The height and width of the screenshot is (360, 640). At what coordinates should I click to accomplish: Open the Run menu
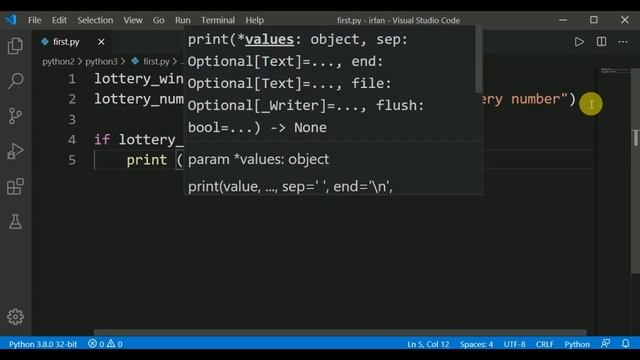[182, 20]
